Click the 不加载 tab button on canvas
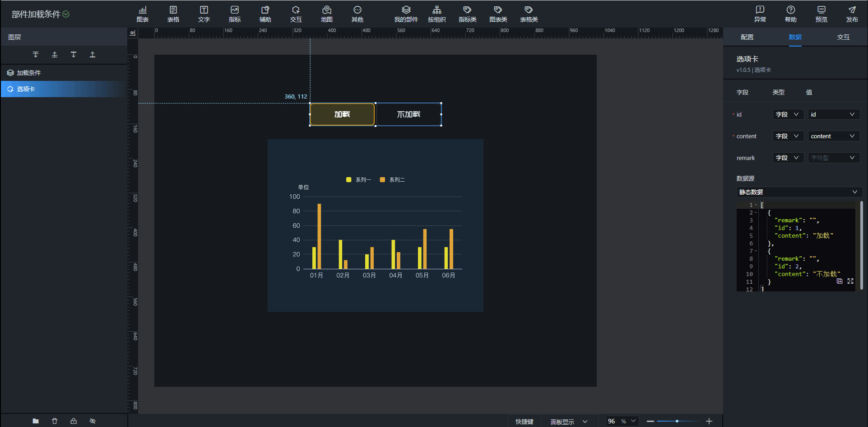This screenshot has height=427, width=868. pos(408,114)
